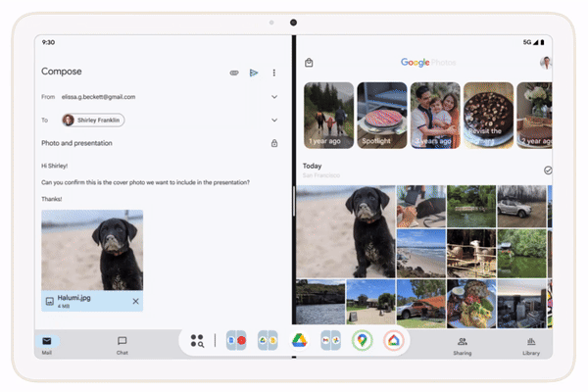Open the Sharing tab in Photos

point(463,346)
